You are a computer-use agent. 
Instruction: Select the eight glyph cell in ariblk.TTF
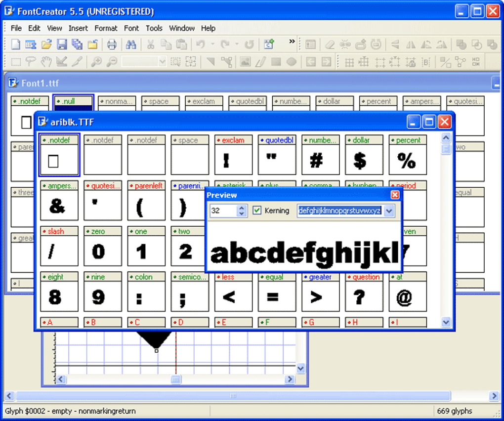tap(59, 292)
